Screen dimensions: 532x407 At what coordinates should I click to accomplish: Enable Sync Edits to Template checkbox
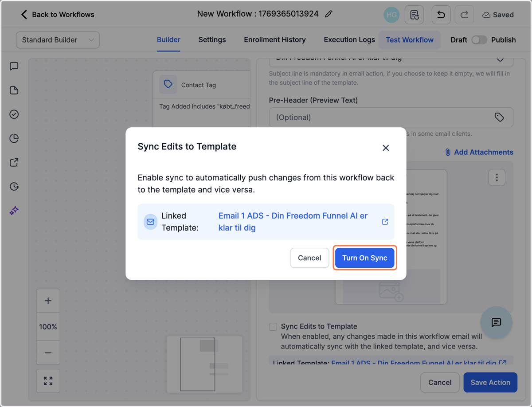273,327
